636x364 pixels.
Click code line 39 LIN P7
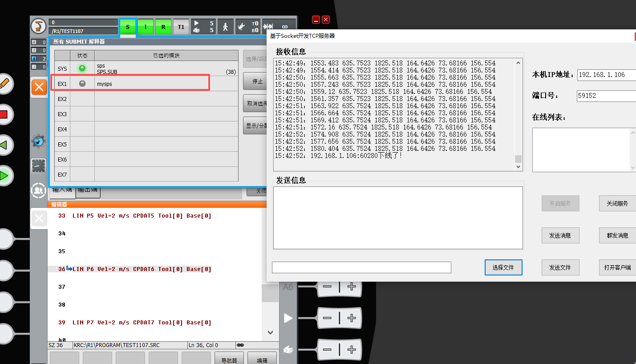coord(142,323)
